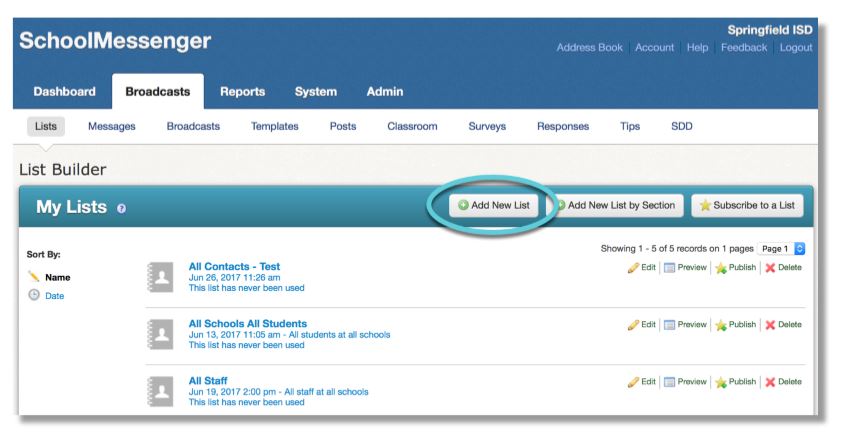858x440 pixels.
Task: Open the Page 1 dropdown
Action: click(781, 248)
